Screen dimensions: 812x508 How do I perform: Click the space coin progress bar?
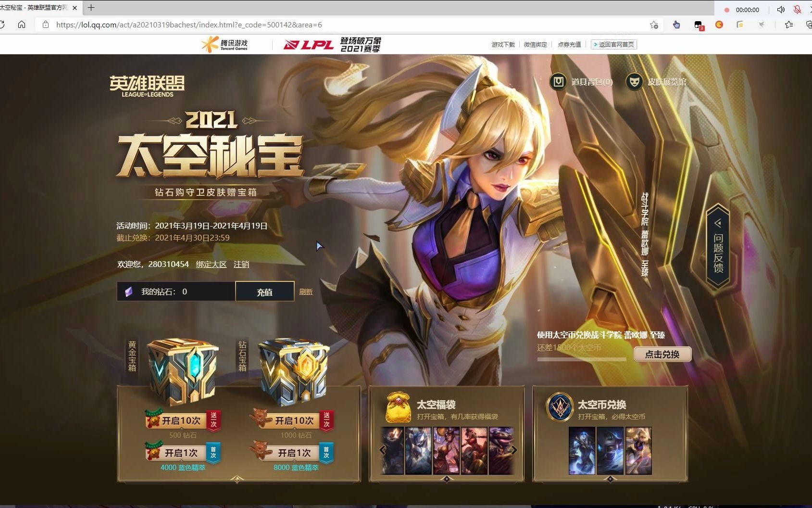pos(582,359)
